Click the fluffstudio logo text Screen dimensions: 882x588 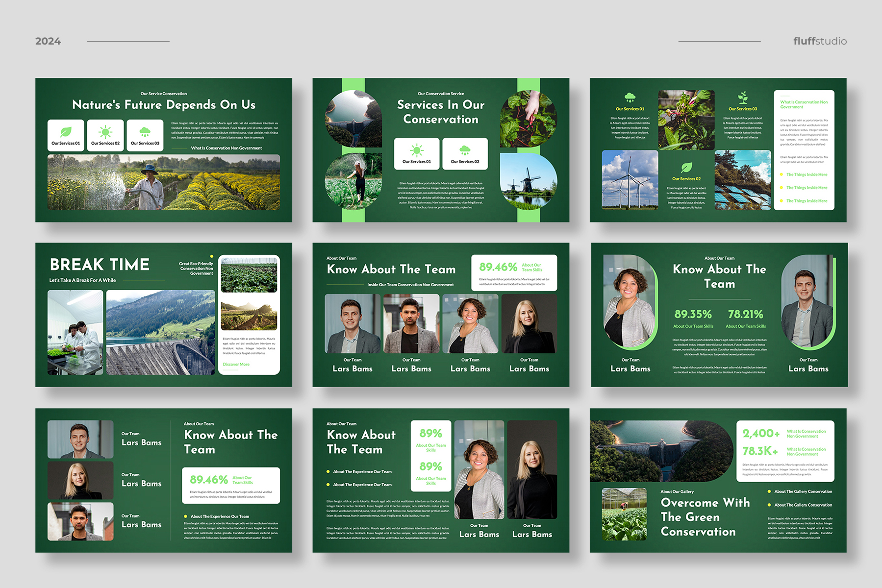coord(820,41)
